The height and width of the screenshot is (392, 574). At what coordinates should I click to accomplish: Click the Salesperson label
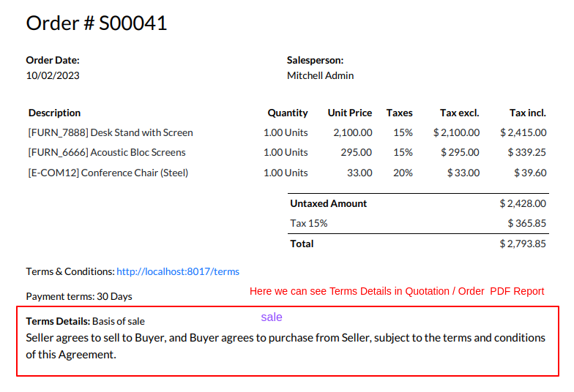click(315, 61)
